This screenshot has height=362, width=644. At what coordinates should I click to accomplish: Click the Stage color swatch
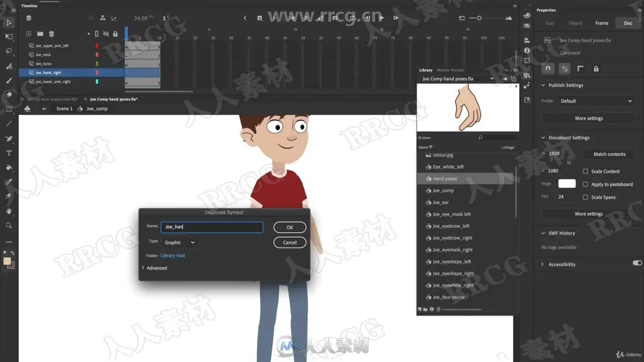pyautogui.click(x=567, y=184)
